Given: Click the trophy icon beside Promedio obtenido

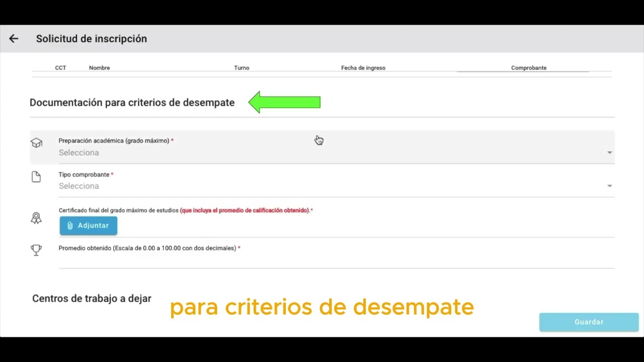Looking at the screenshot, I should (x=36, y=250).
